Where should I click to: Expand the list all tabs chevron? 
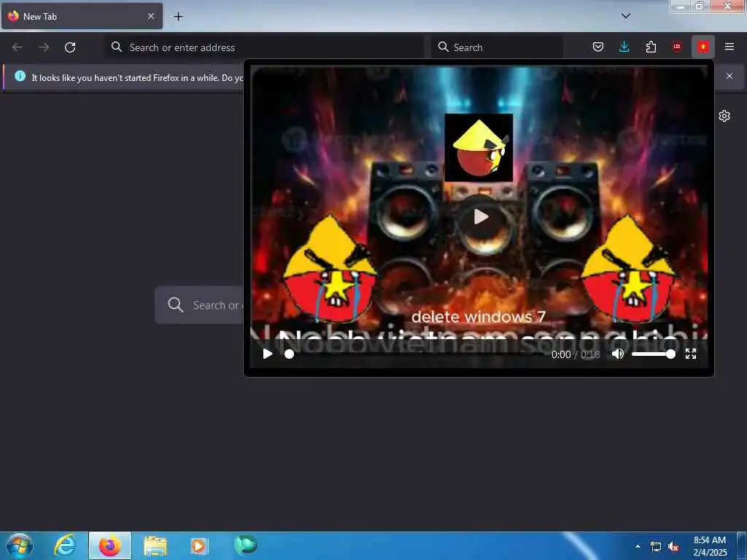pos(626,16)
